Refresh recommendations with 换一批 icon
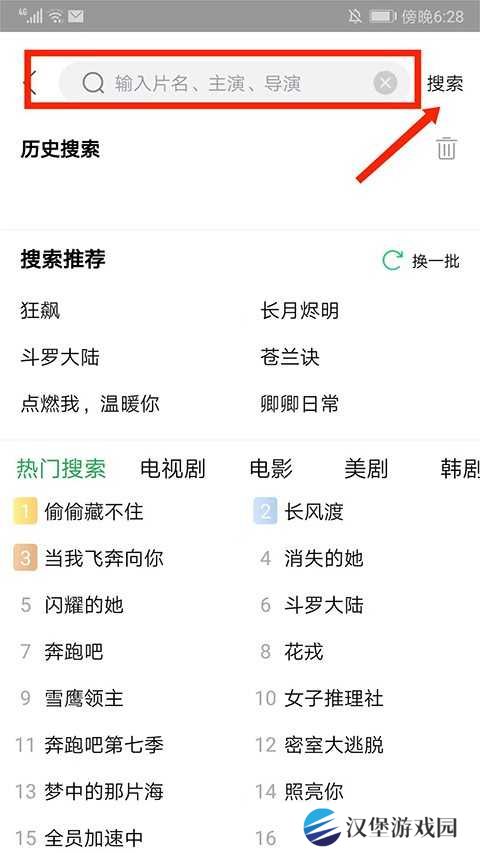The height and width of the screenshot is (853, 480). click(x=392, y=261)
